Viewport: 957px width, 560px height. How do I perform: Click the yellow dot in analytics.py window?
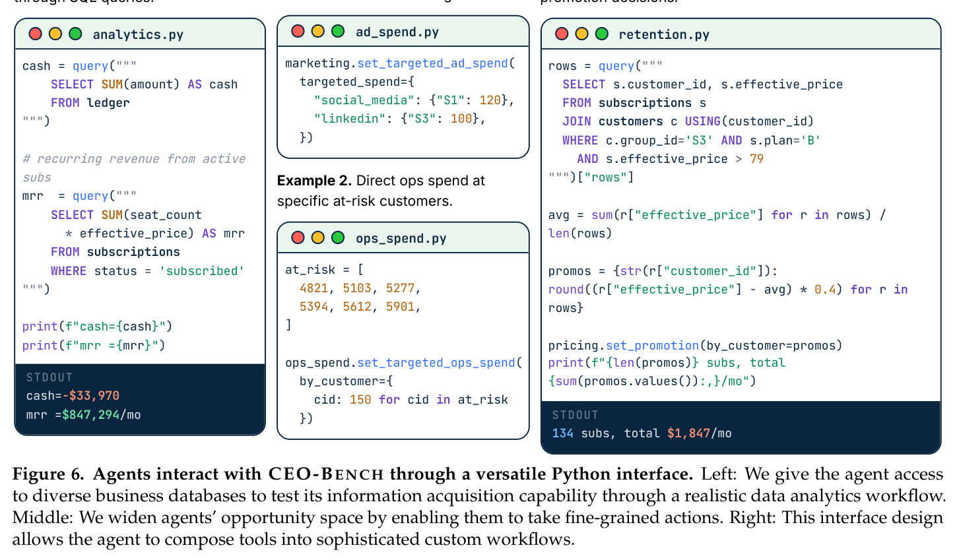click(55, 34)
